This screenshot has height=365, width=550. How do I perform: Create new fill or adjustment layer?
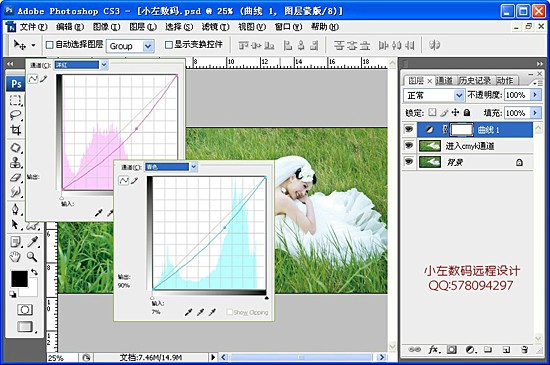(470, 350)
